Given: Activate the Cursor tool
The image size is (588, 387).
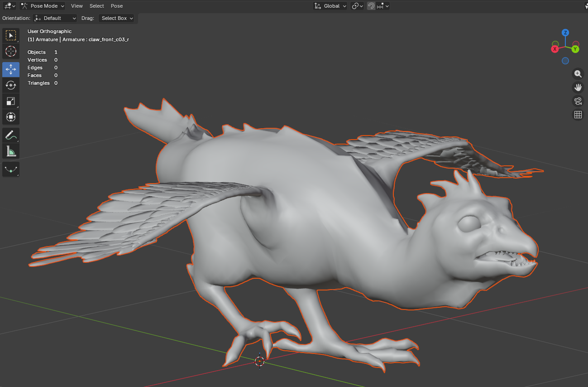Looking at the screenshot, I should (x=11, y=51).
